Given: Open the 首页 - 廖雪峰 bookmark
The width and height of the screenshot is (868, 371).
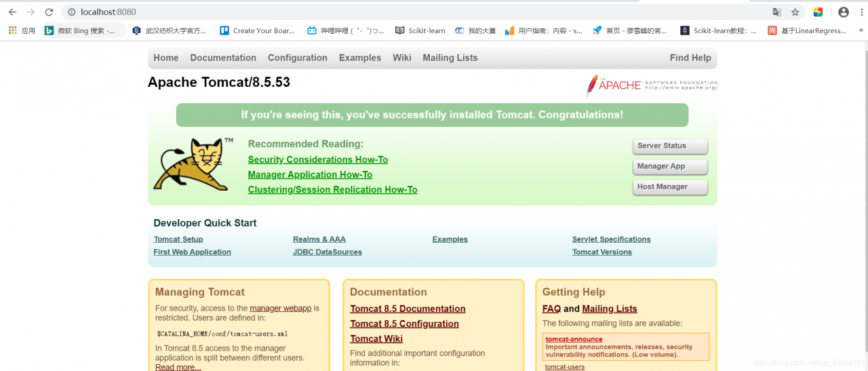Looking at the screenshot, I should (630, 31).
